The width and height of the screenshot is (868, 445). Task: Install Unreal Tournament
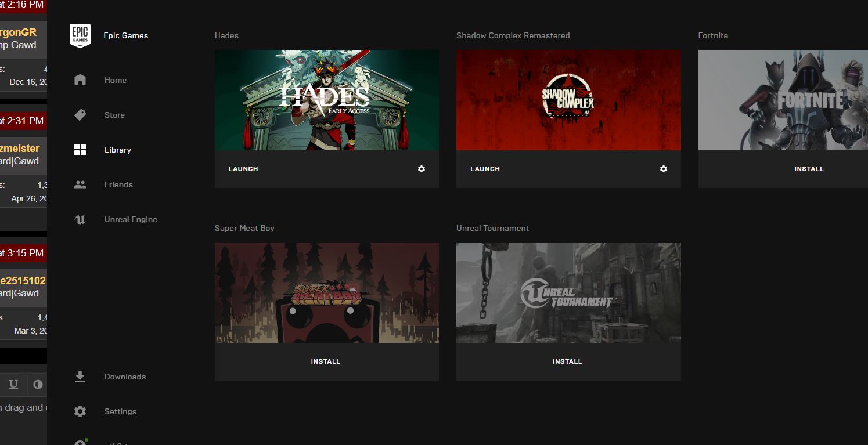pyautogui.click(x=567, y=361)
